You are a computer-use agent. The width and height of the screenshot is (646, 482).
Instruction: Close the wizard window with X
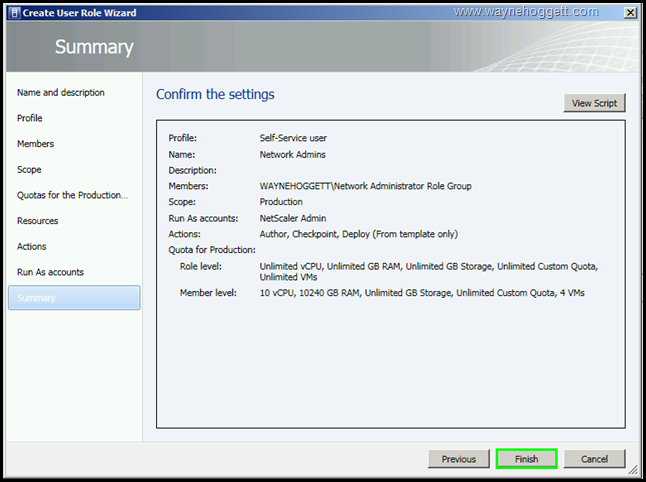point(630,13)
